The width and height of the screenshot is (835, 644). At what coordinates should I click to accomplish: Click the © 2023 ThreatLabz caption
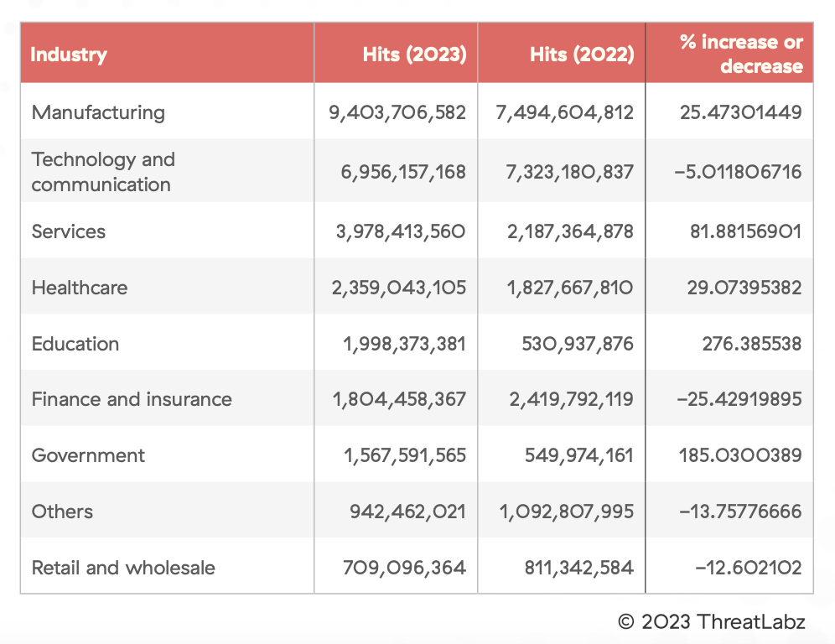coord(711,621)
